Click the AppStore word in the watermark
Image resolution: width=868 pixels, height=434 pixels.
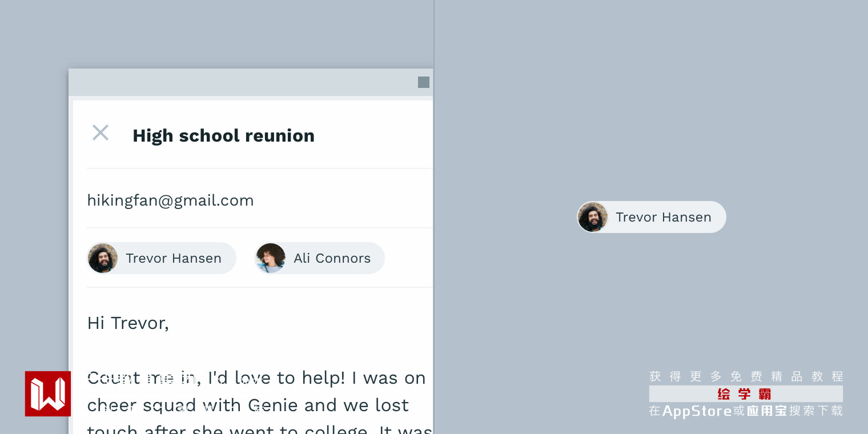pos(697,411)
